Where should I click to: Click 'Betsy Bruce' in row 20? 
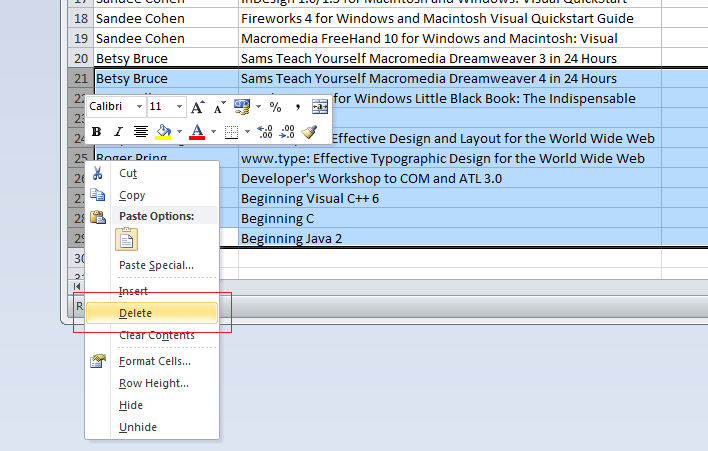point(166,58)
